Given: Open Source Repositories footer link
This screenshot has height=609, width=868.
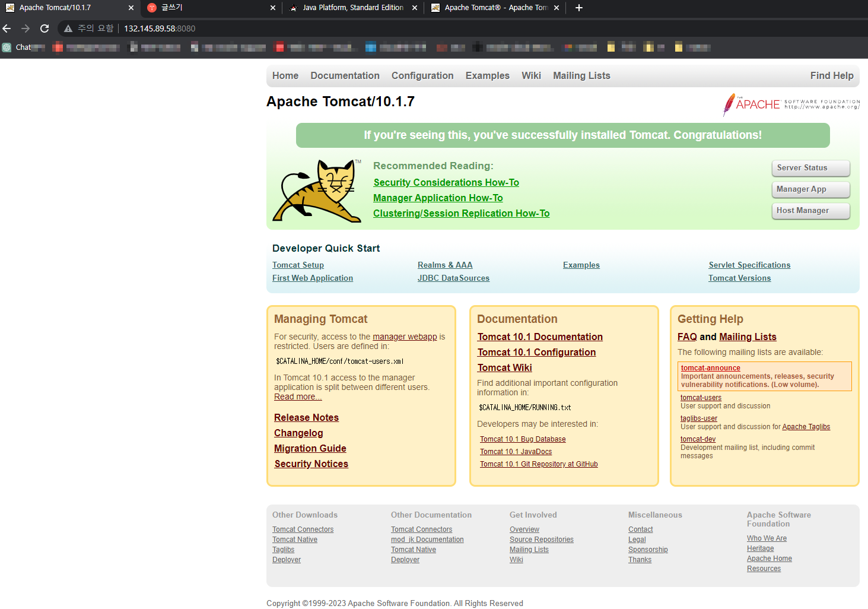Looking at the screenshot, I should [x=542, y=540].
